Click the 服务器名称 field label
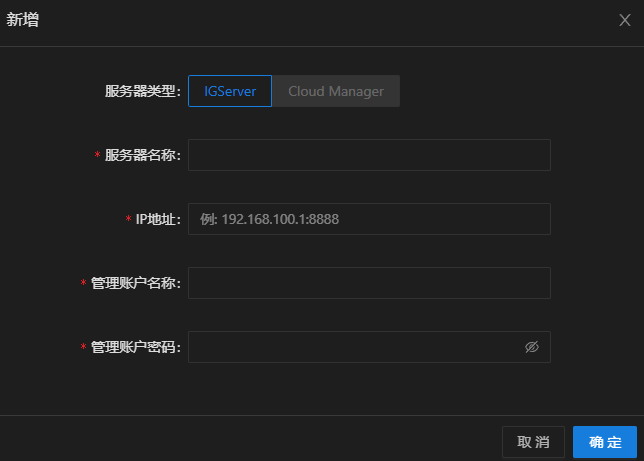The width and height of the screenshot is (644, 461). pos(142,156)
